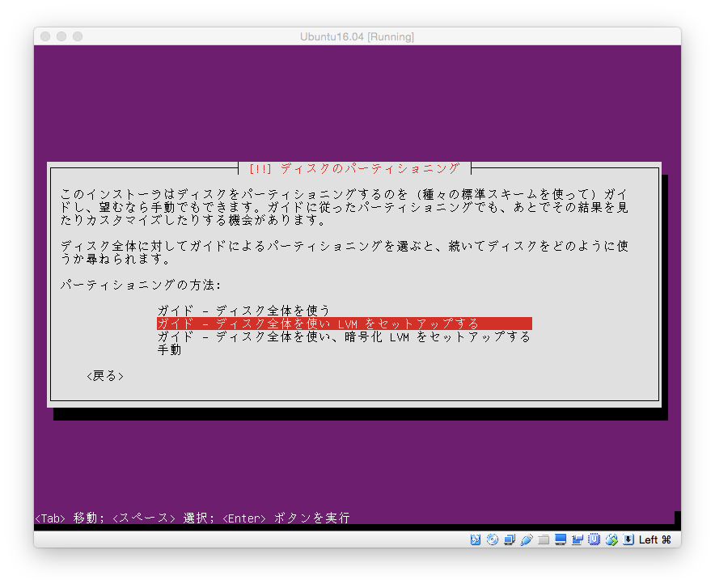
Task: Click the optical drive status icon
Action: click(x=493, y=539)
